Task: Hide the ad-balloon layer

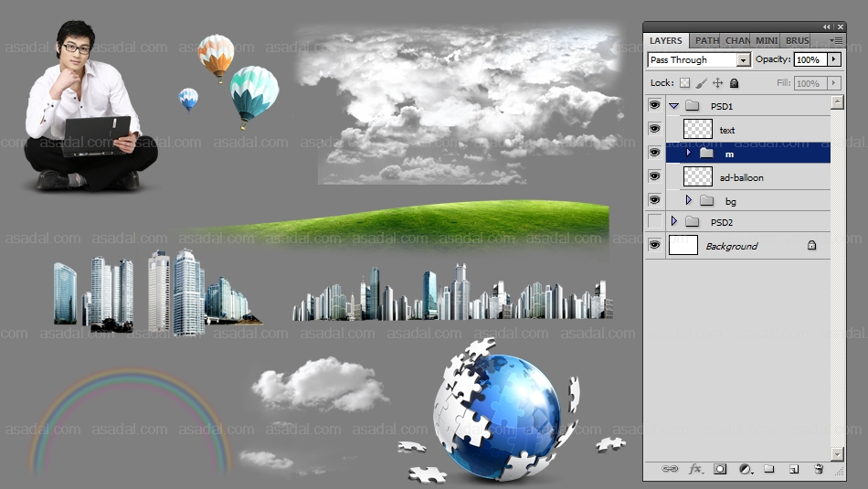Action: (654, 176)
